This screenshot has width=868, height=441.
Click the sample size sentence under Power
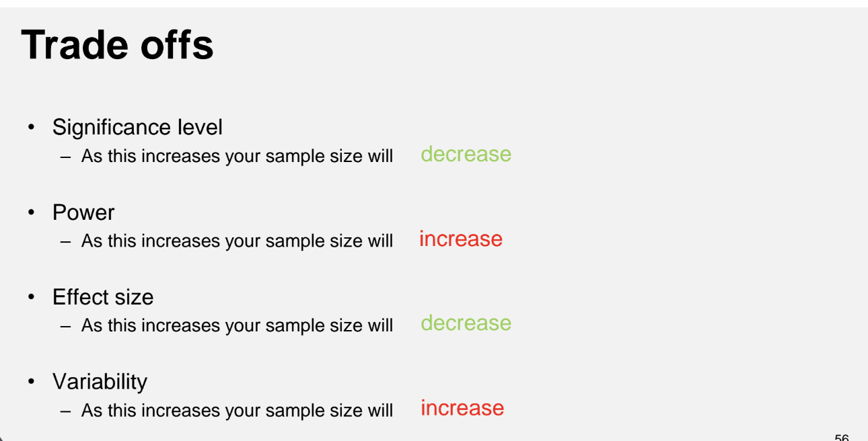(x=237, y=241)
